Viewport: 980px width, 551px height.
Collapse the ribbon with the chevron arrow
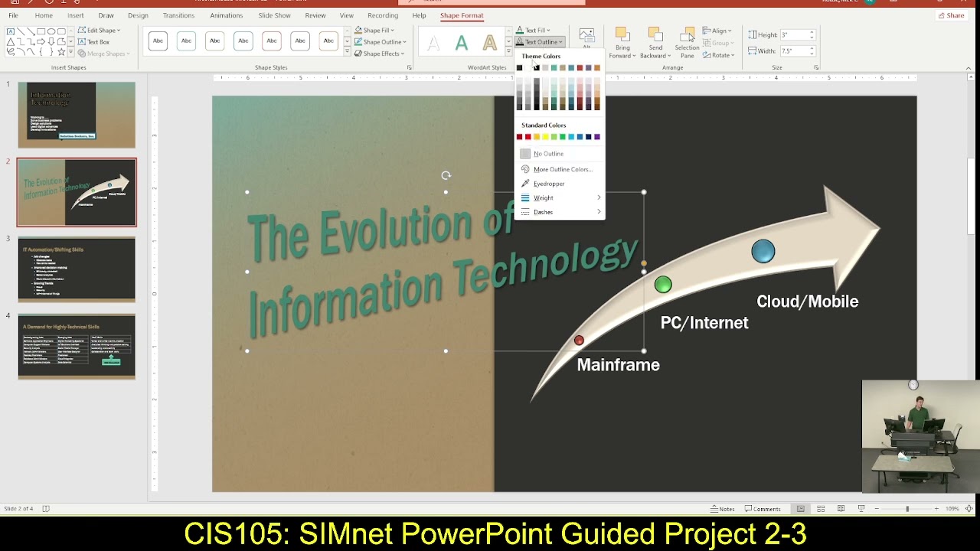tap(969, 67)
